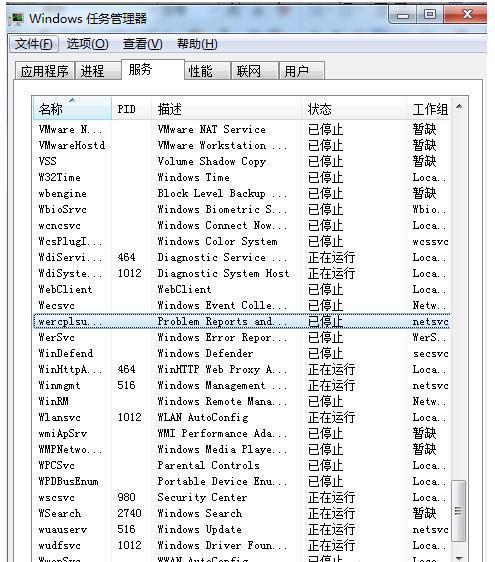Image resolution: width=495 pixels, height=562 pixels.
Task: Select the WinHttpA... service row
Action: (x=242, y=369)
